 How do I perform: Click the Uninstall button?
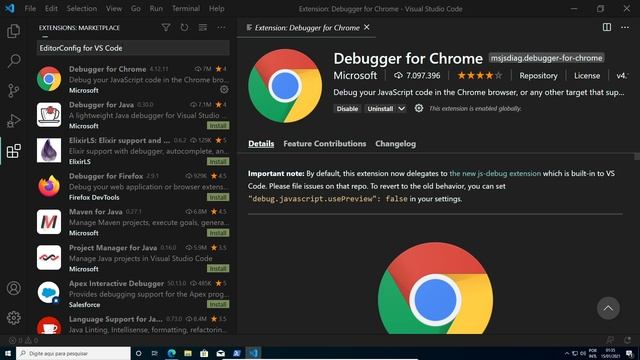[380, 109]
